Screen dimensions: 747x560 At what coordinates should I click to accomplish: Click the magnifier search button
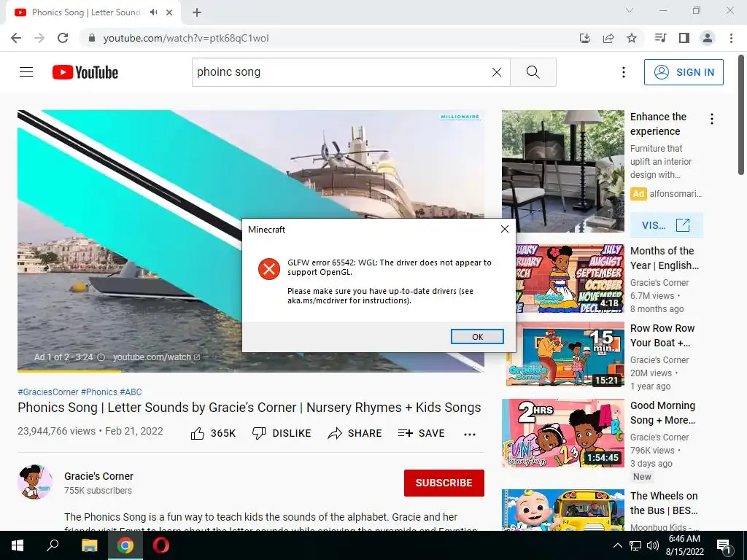[533, 72]
